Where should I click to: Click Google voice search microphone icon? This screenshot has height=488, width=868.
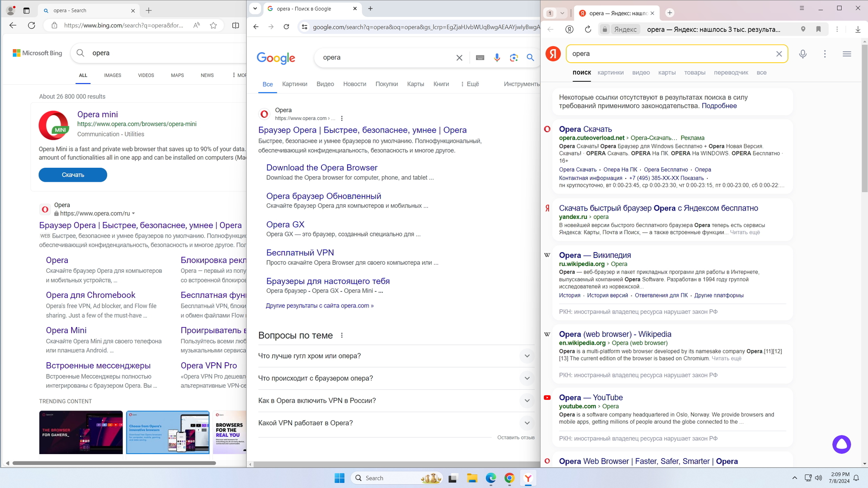point(497,58)
